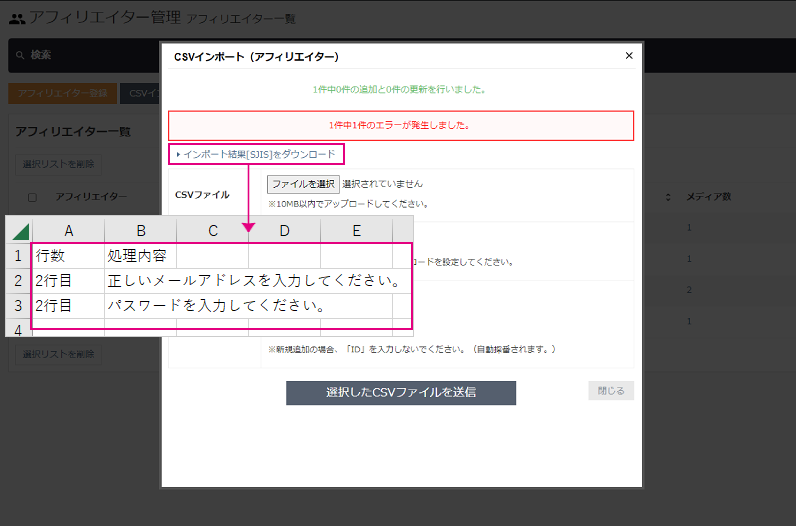796x526 pixels.
Task: Select spreadsheet row 3 header
Action: pos(19,306)
